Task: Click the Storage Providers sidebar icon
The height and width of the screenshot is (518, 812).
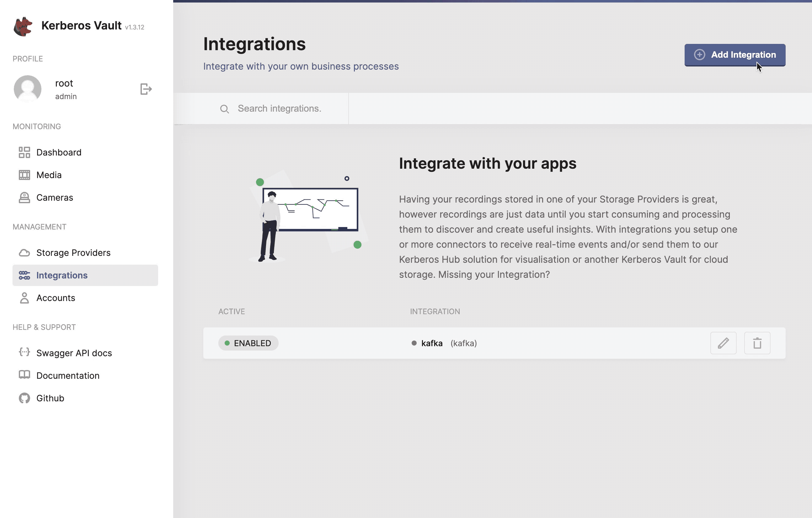Action: pyautogui.click(x=24, y=252)
